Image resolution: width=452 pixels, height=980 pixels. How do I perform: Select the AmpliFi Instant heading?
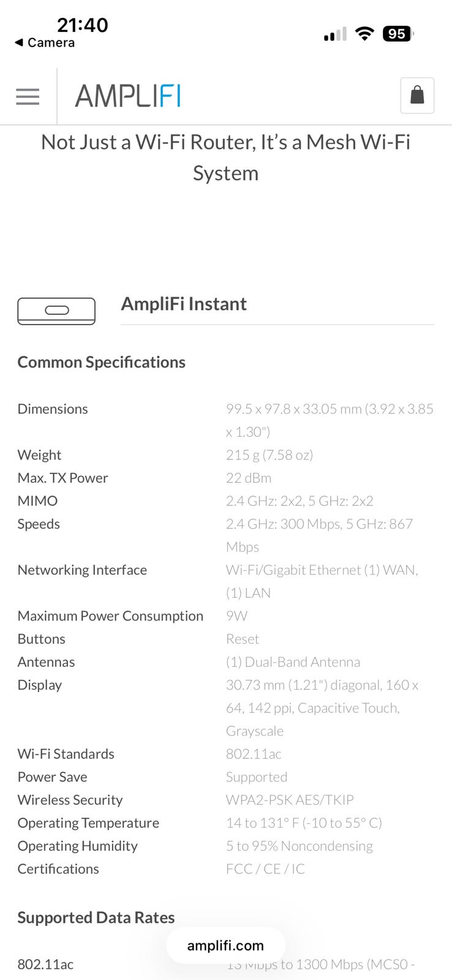184,304
